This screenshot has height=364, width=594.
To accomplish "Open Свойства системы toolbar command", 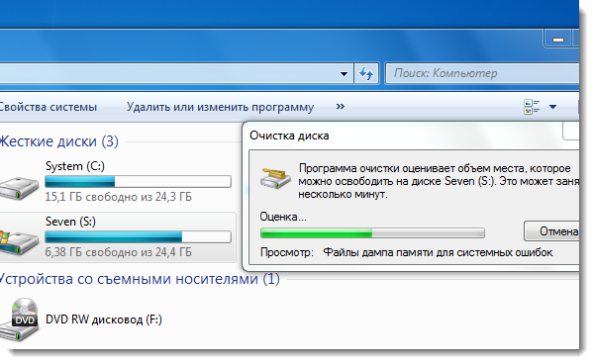I will (x=48, y=107).
